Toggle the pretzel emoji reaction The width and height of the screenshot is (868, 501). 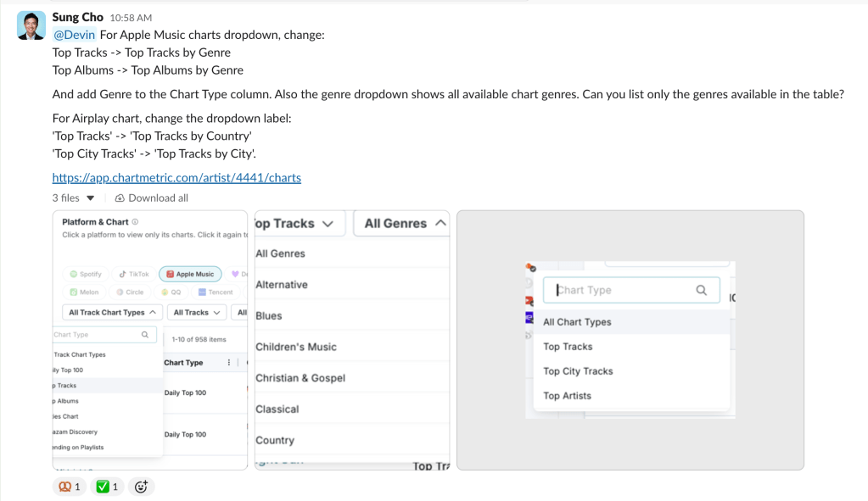point(70,487)
